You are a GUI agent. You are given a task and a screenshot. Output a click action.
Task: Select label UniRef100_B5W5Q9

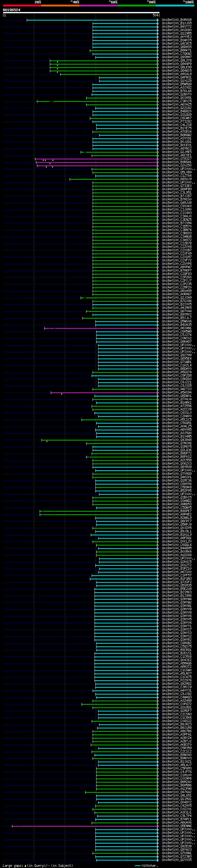point(177,84)
